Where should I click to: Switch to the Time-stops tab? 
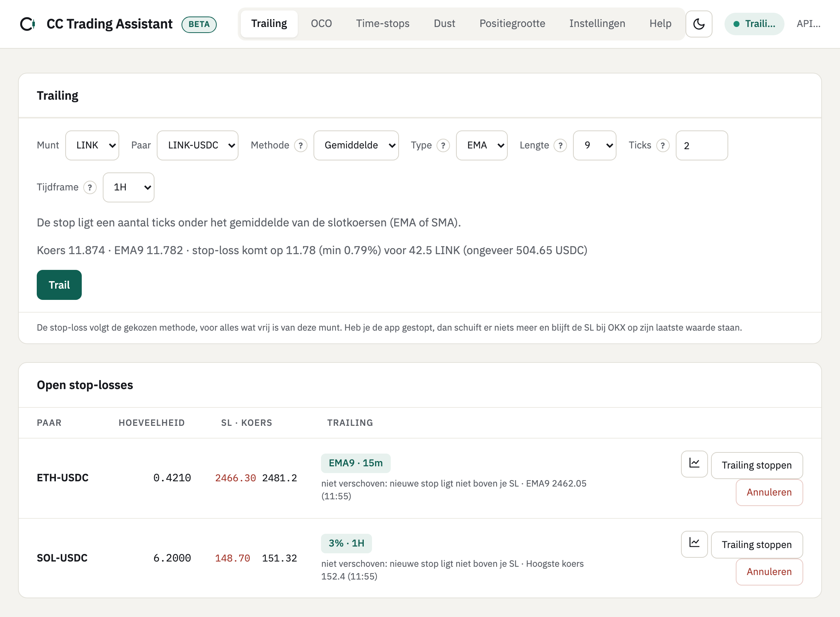(x=383, y=24)
